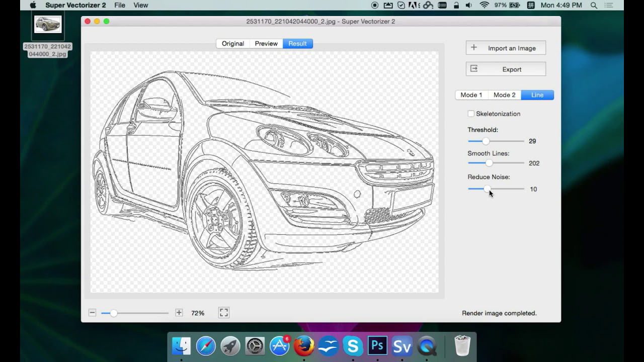Open Firefox from the Dock

pyautogui.click(x=304, y=346)
